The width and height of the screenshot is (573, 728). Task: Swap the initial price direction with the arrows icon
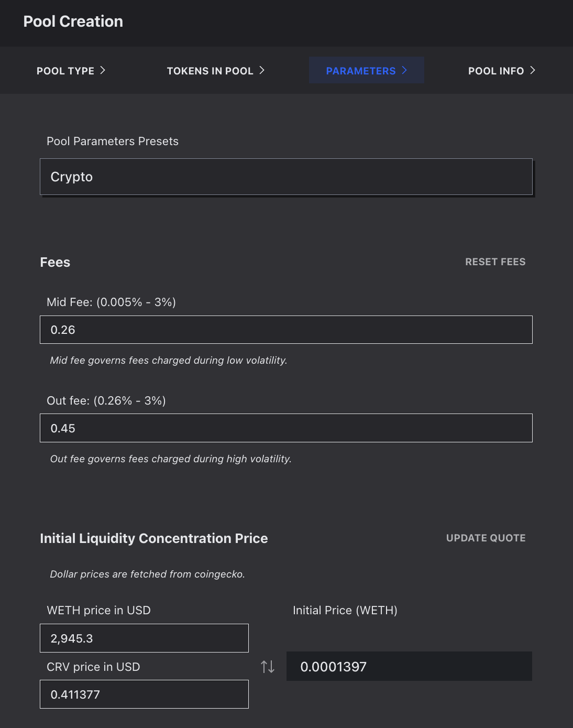268,667
